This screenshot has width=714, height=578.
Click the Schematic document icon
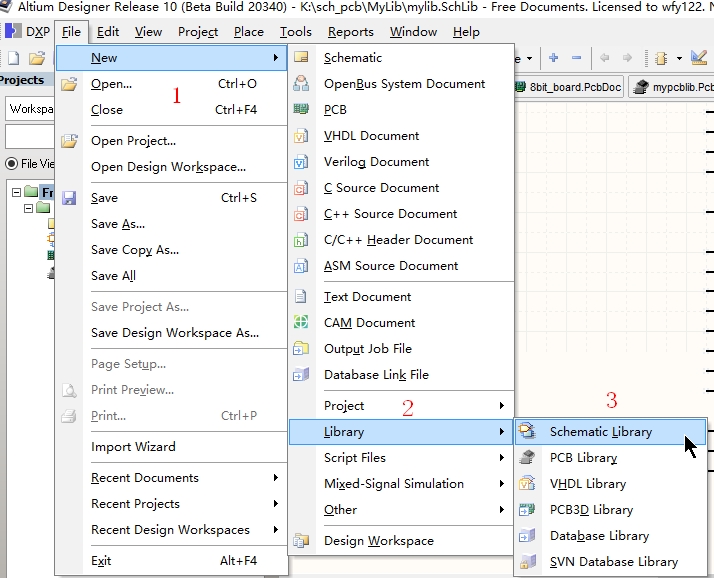coord(301,57)
